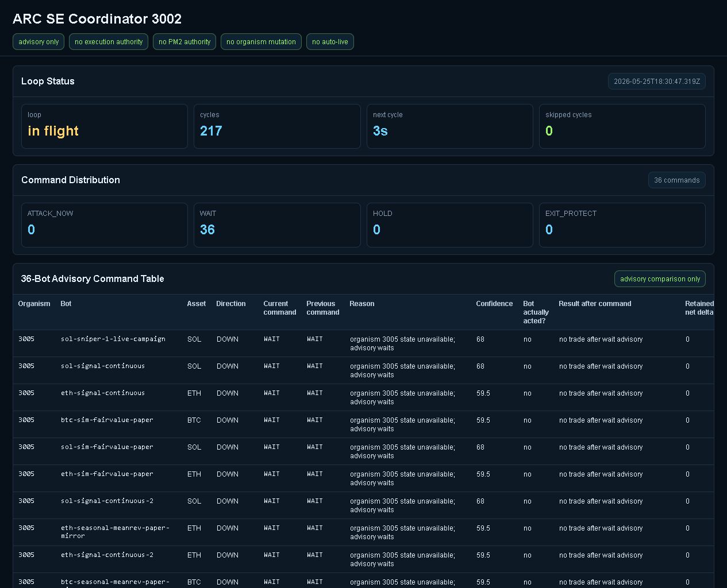Image resolution: width=727 pixels, height=588 pixels.
Task: Select the btc-sim-fairvalue-paper bot name
Action: 107,420
